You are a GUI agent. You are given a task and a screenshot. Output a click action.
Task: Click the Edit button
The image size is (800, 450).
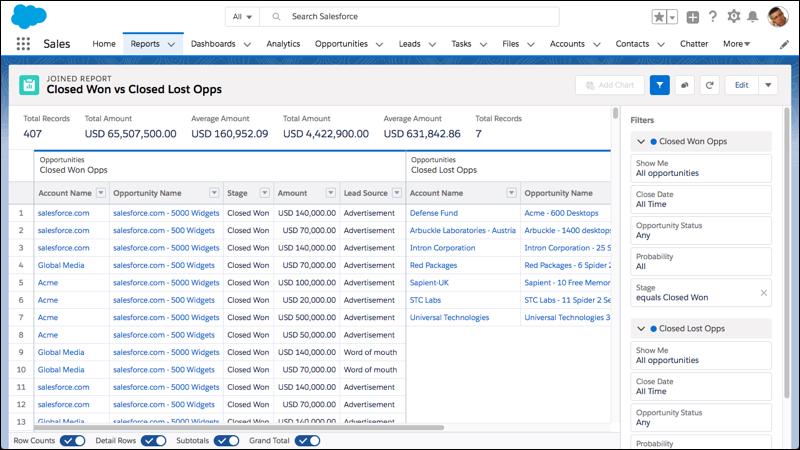click(x=741, y=85)
